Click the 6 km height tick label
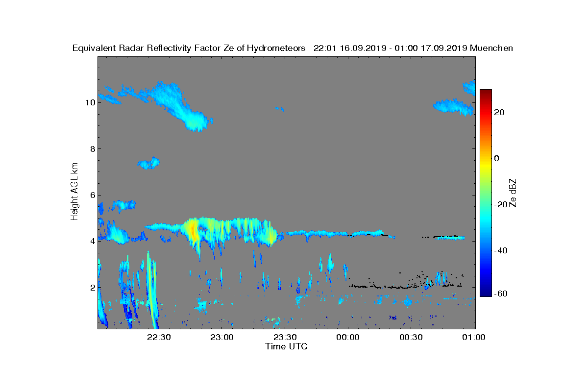This screenshot has width=588, height=392. [92, 195]
